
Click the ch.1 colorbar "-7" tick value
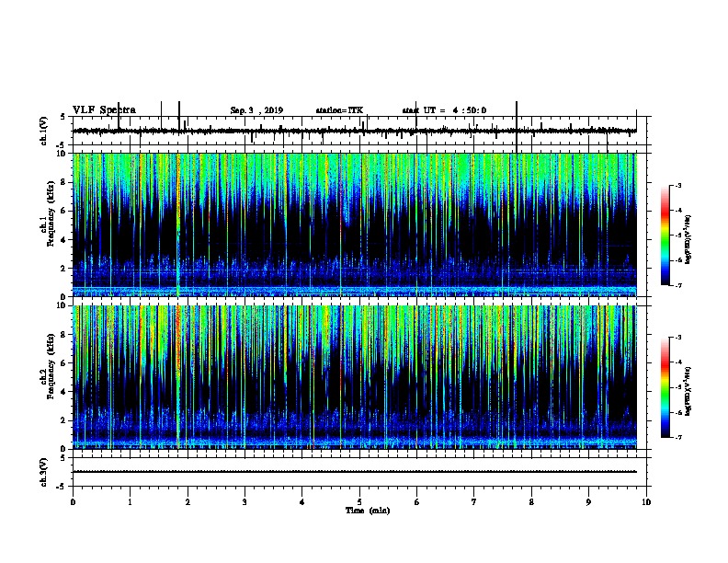pos(677,285)
